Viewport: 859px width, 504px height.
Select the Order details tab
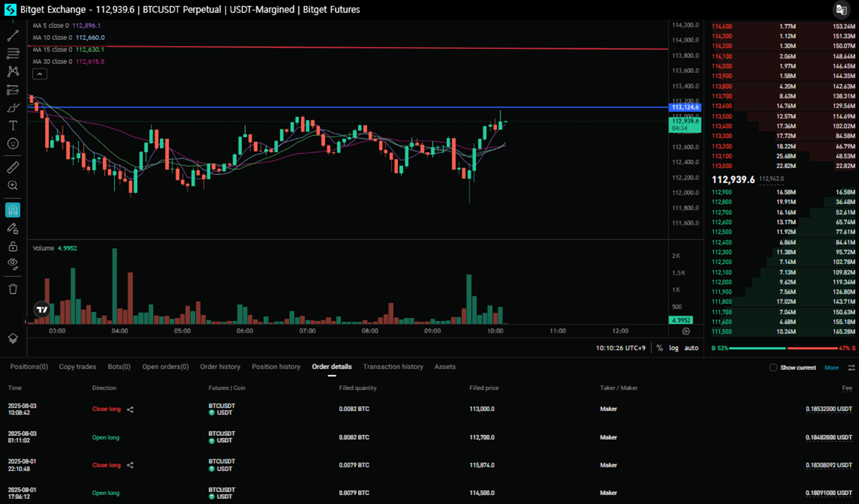[x=331, y=367]
